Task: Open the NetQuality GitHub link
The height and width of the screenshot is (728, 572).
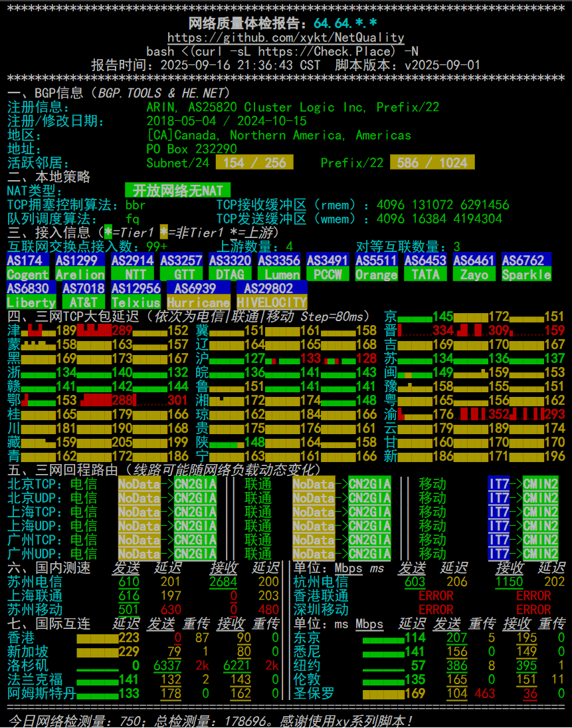Action: click(286, 38)
